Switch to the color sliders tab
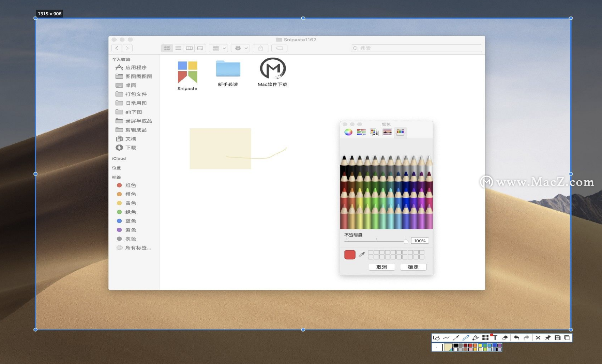The width and height of the screenshot is (602, 364). point(361,132)
